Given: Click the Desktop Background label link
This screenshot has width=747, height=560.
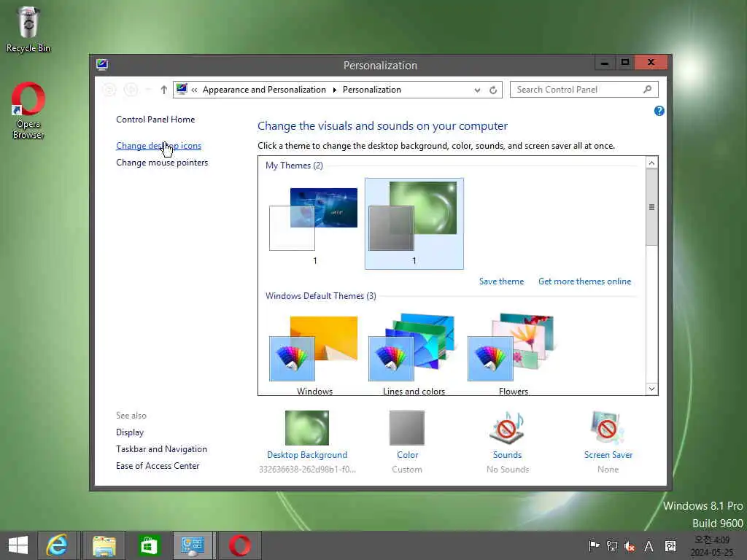Looking at the screenshot, I should [x=307, y=455].
